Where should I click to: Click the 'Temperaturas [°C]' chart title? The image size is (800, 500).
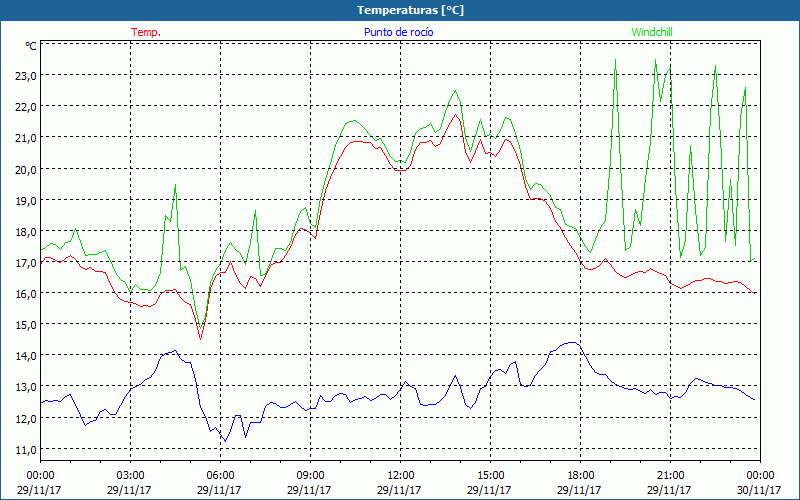coord(410,10)
